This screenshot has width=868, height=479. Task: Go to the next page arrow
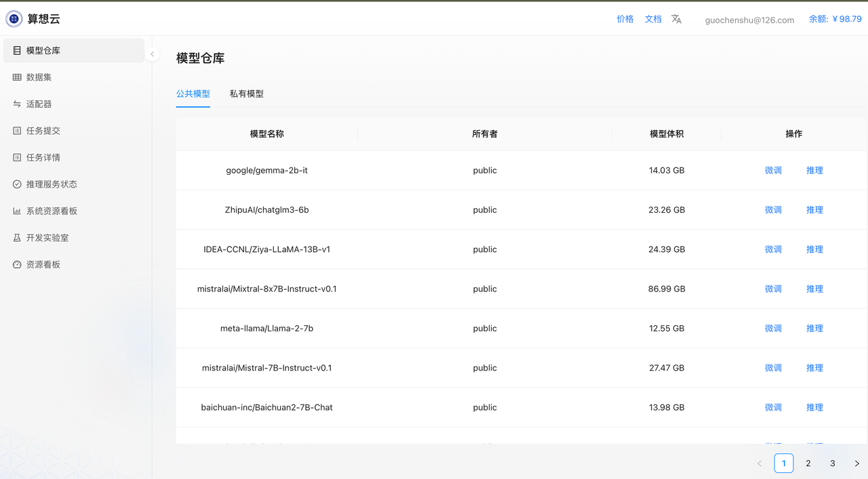point(856,463)
